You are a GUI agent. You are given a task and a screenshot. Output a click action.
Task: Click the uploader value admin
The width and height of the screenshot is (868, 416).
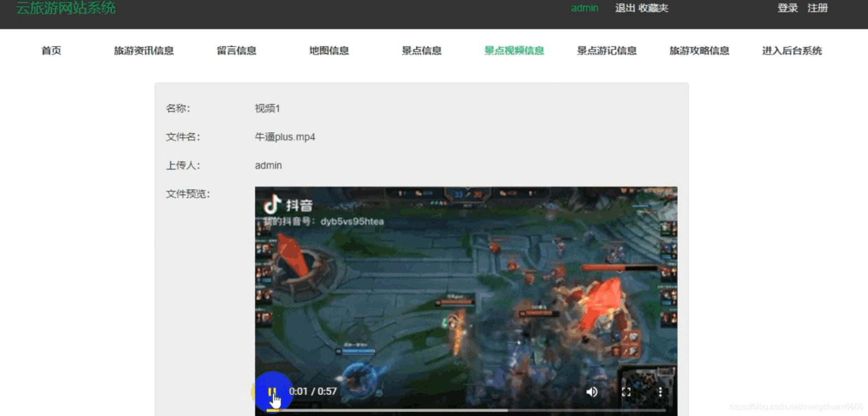pos(268,165)
